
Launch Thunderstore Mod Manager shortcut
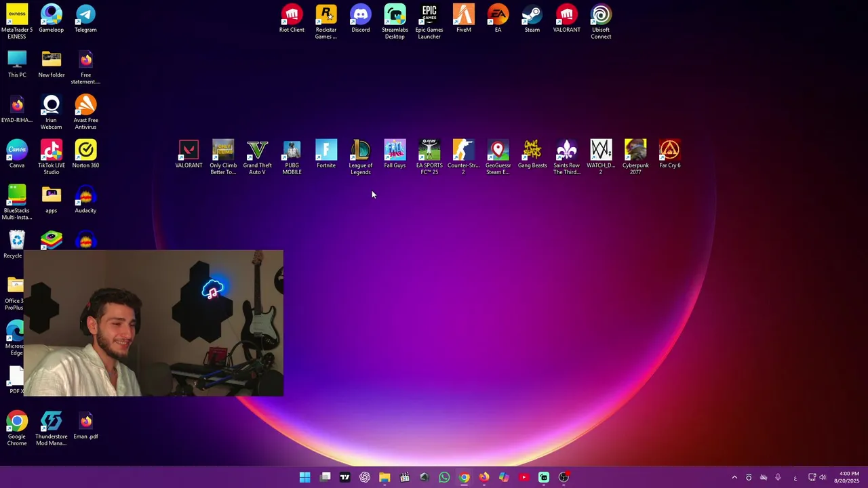pos(51,428)
